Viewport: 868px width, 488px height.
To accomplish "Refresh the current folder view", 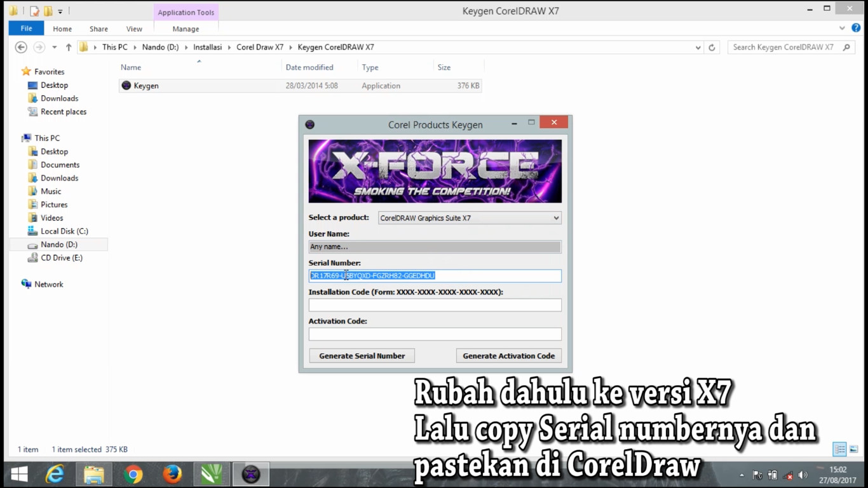I will 712,48.
